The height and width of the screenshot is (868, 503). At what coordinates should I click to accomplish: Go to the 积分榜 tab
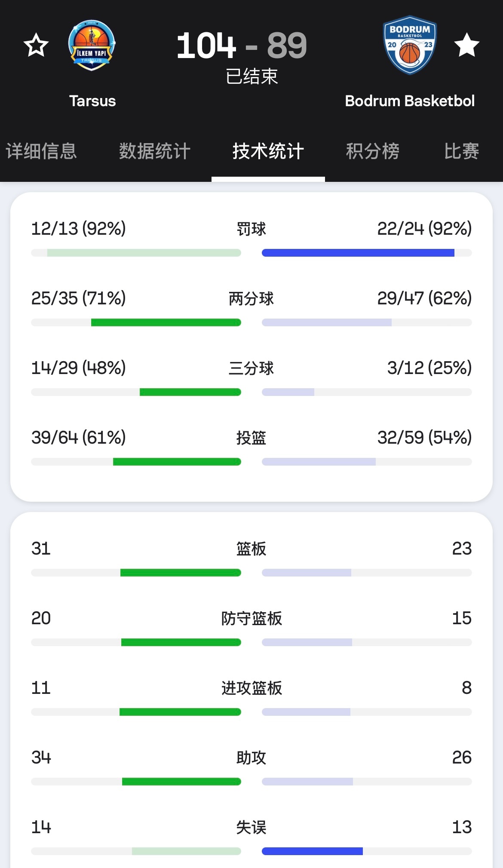tap(373, 151)
